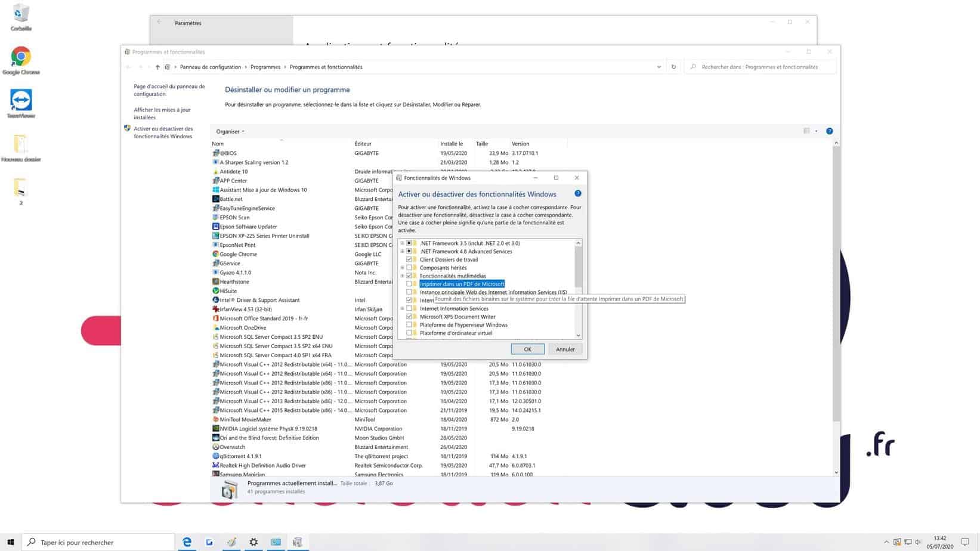Open the notification center icon
The height and width of the screenshot is (551, 980).
pyautogui.click(x=965, y=542)
